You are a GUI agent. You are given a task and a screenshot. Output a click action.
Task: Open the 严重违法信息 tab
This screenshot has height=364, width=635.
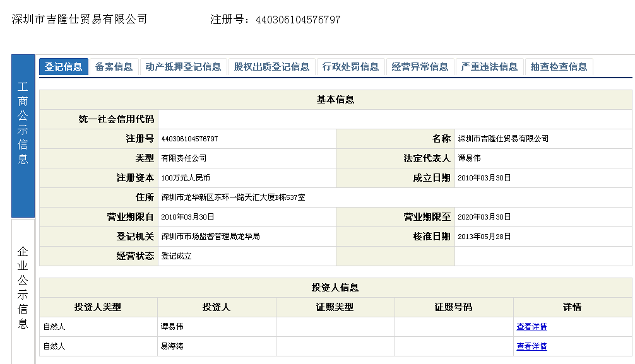pos(489,67)
